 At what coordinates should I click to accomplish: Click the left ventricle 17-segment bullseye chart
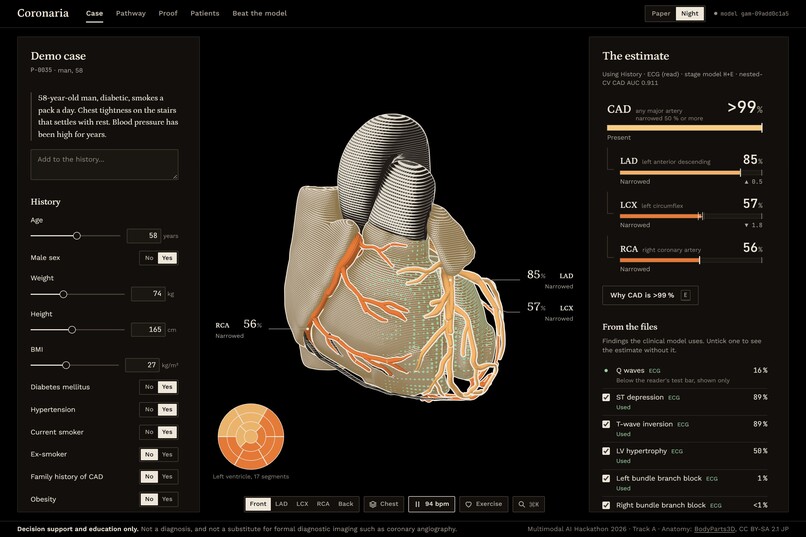(251, 436)
